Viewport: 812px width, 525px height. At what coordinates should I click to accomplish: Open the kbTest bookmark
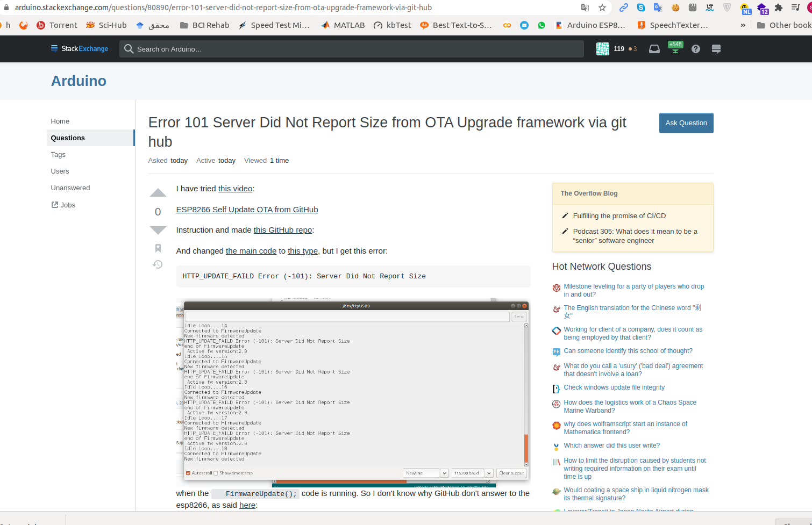pos(393,25)
